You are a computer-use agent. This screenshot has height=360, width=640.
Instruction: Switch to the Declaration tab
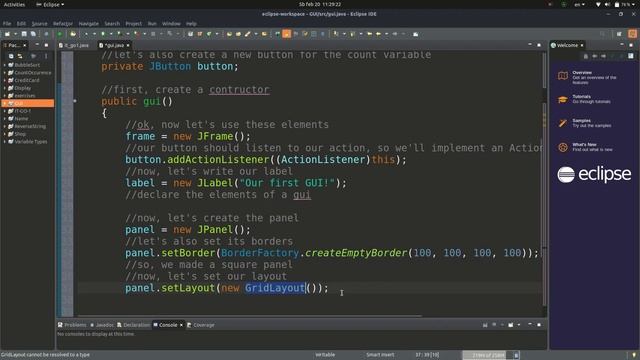[x=133, y=325]
